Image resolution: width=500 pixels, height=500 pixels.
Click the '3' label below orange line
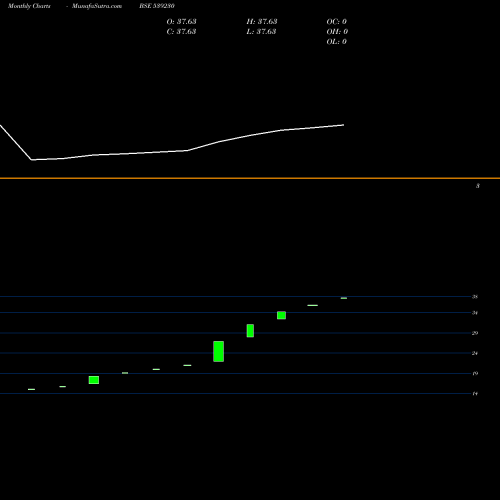478,186
